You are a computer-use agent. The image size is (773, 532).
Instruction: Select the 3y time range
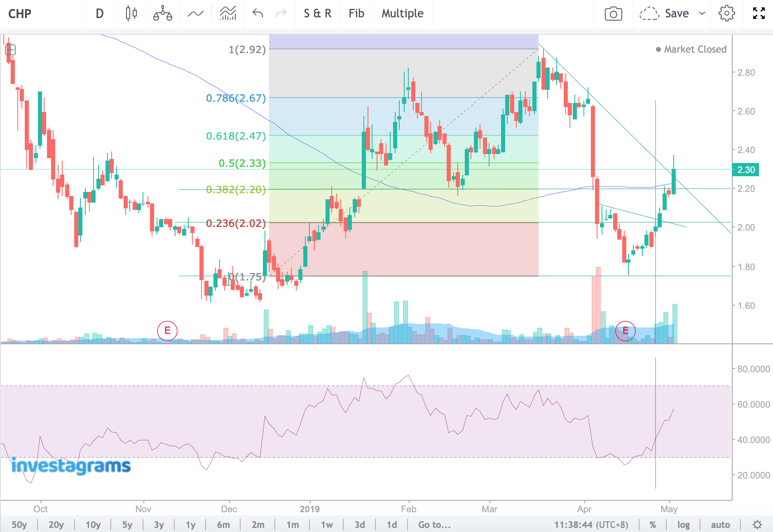[159, 525]
